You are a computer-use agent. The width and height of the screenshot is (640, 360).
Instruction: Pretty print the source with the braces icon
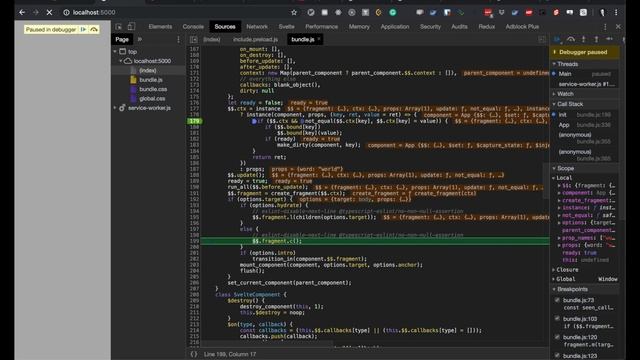pyautogui.click(x=194, y=354)
